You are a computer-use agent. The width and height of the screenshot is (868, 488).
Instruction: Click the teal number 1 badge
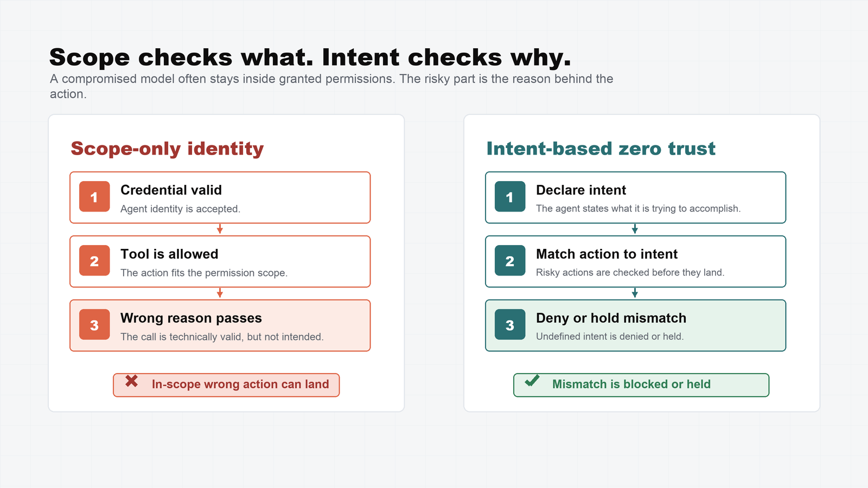pos(510,196)
